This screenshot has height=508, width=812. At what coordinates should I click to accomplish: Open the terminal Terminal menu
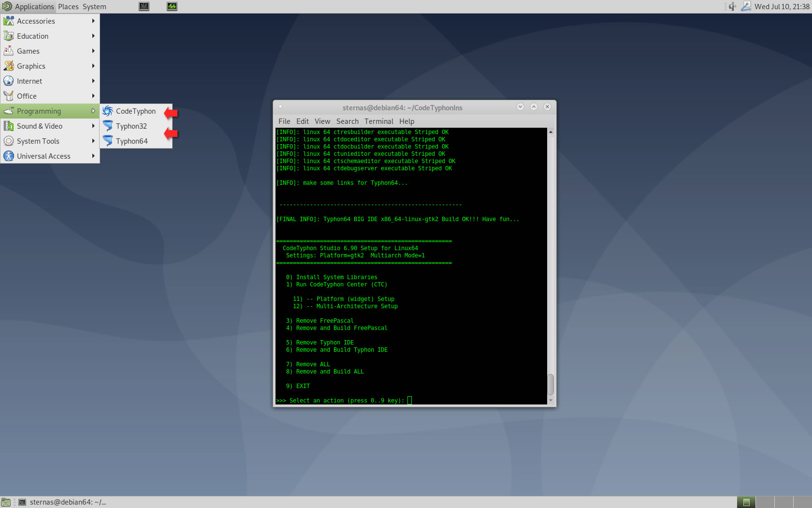coord(379,121)
